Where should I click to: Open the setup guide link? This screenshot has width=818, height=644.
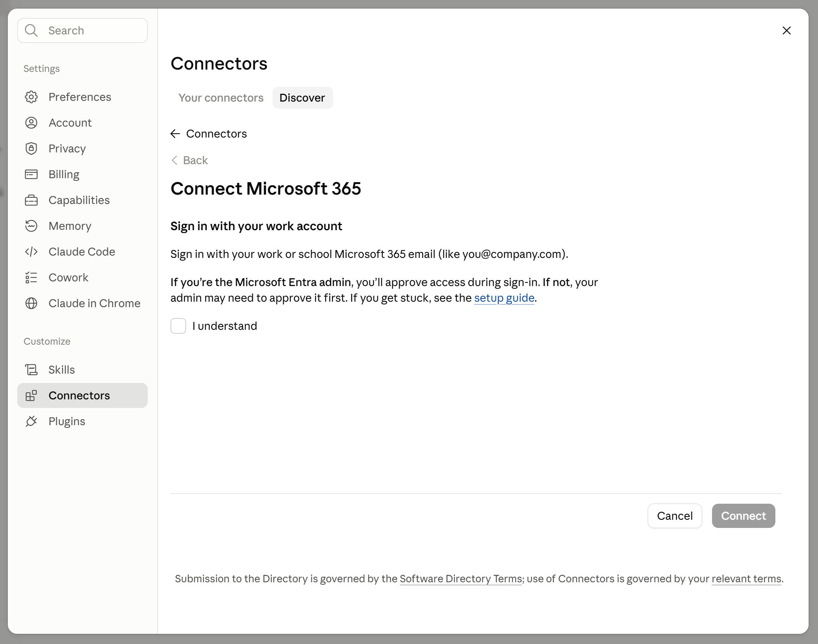(504, 298)
